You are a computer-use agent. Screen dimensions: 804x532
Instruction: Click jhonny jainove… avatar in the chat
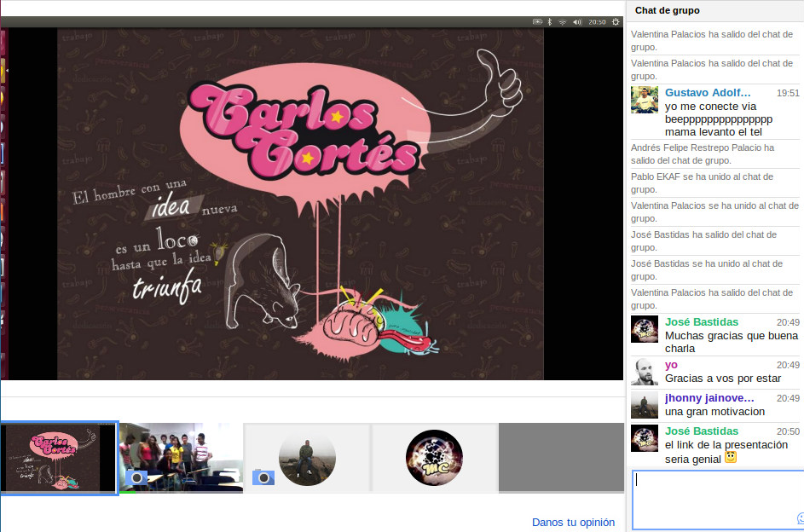[x=644, y=405]
